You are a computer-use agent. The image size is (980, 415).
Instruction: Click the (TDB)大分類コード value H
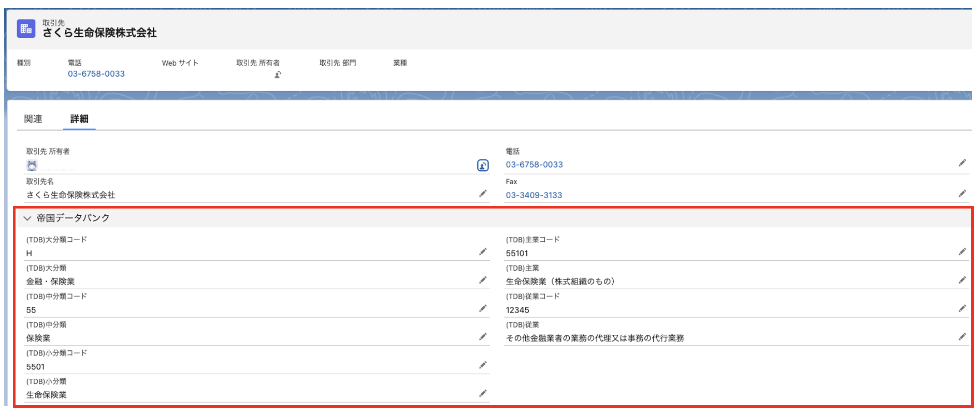29,254
